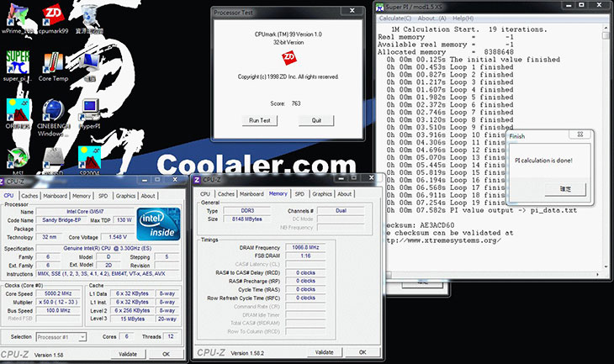Image resolution: width=614 pixels, height=364 pixels.
Task: Click the Bus Speed 100.0 MHz field
Action: click(58, 310)
